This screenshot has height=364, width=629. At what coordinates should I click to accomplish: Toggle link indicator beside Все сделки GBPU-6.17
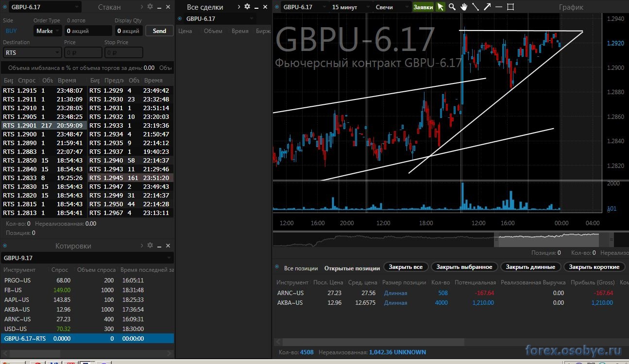coord(180,18)
